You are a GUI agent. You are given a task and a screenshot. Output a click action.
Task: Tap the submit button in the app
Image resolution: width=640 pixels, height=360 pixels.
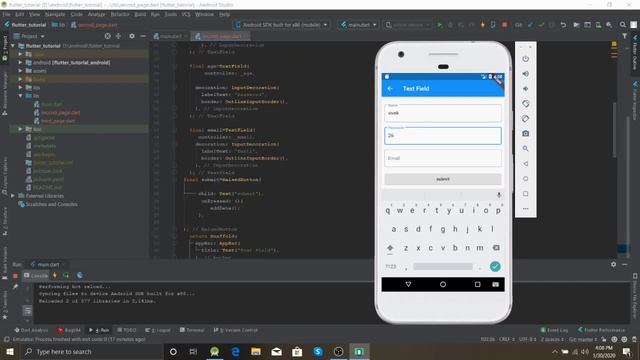coord(443,179)
